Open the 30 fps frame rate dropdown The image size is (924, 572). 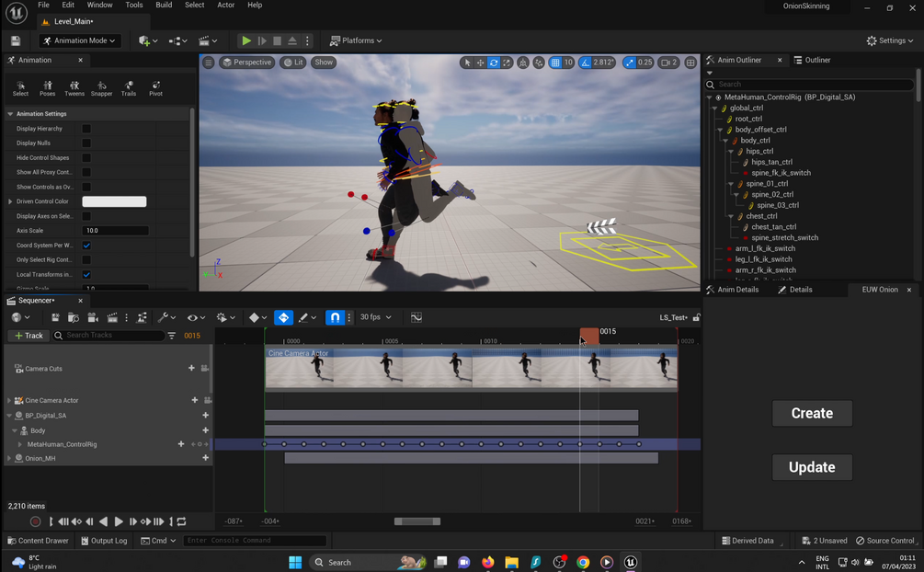point(375,316)
